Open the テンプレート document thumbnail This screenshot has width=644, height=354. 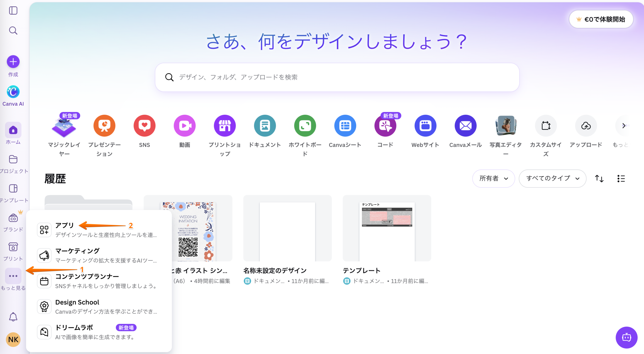pos(387,228)
